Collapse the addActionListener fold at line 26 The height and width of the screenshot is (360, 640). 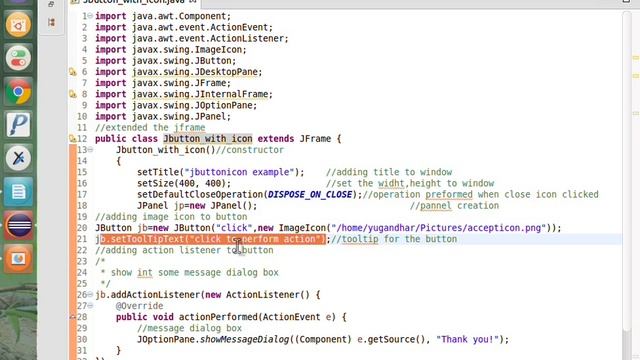point(90,295)
